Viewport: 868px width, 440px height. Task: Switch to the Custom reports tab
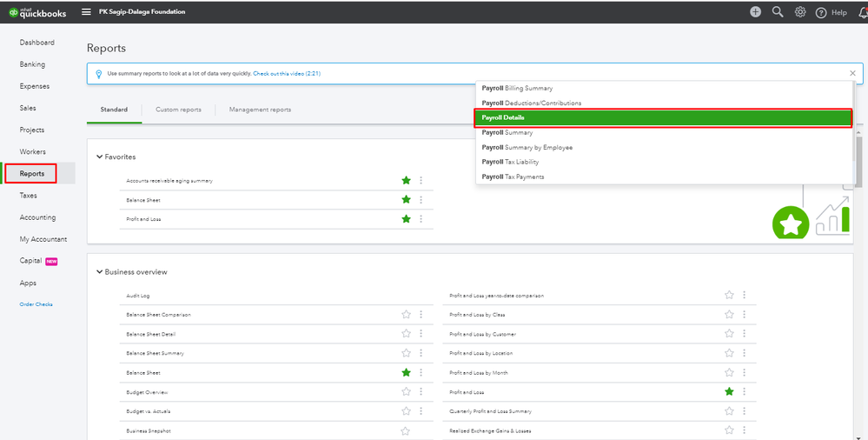pyautogui.click(x=178, y=110)
